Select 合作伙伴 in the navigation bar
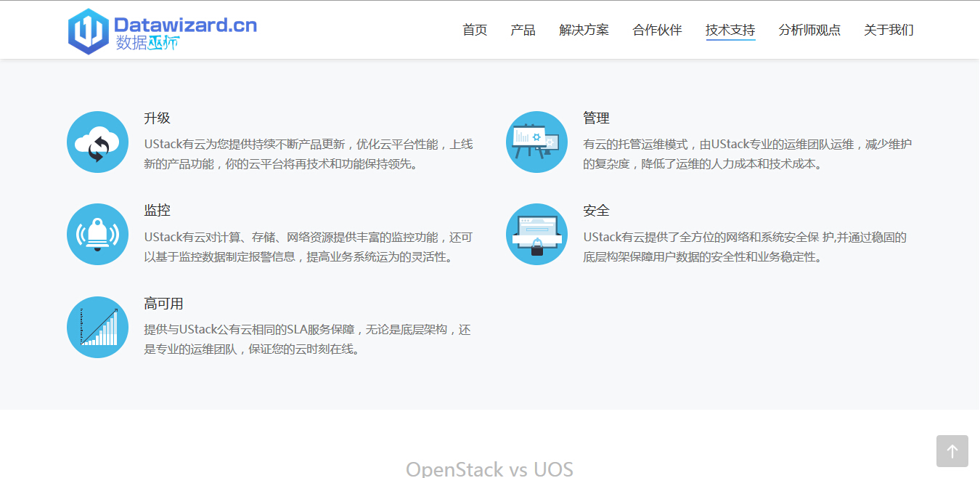 coord(657,30)
